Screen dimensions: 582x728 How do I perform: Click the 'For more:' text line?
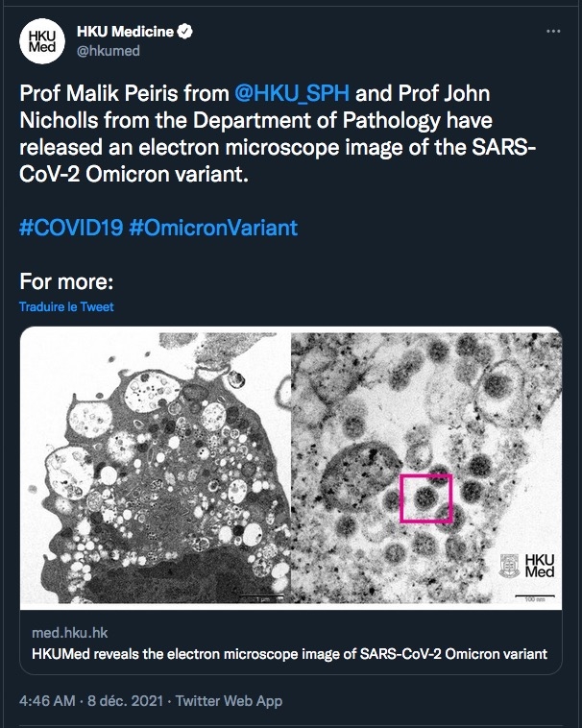pos(67,282)
